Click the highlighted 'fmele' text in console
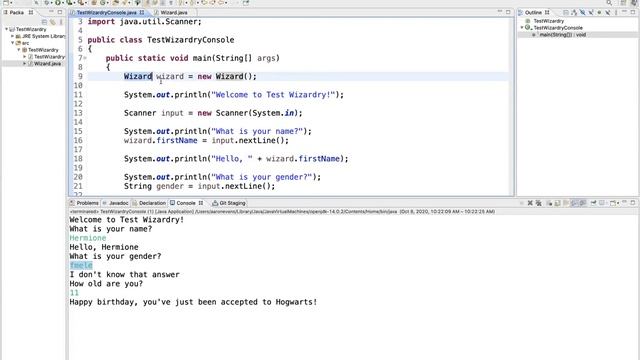The width and height of the screenshot is (640, 360). point(81,265)
